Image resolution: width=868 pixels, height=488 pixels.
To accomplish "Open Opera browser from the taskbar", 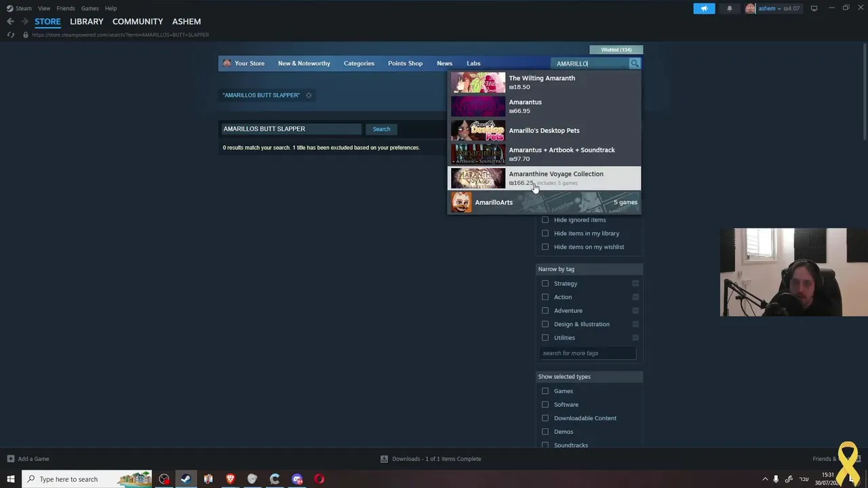I will click(x=319, y=479).
